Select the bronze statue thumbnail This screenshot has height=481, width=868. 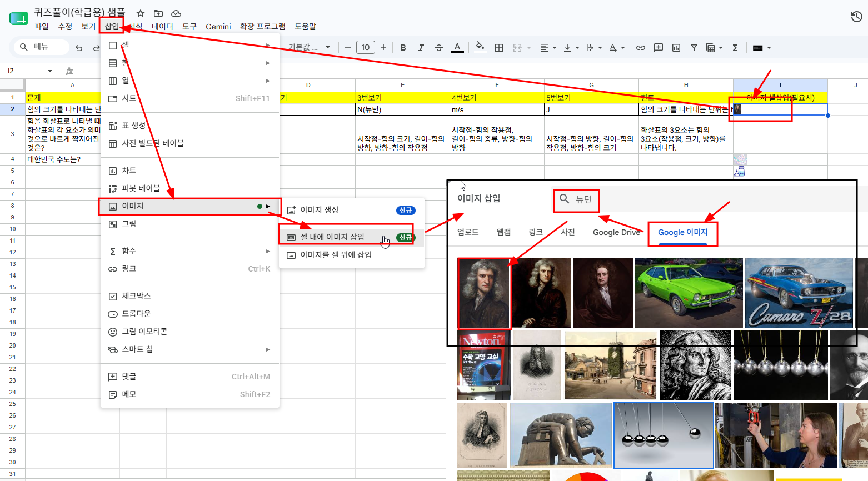561,435
